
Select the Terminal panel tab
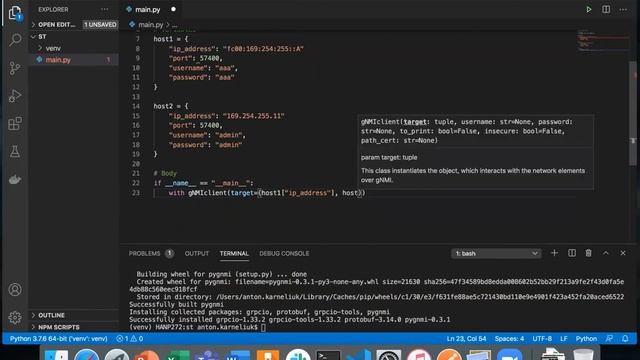[234, 253]
